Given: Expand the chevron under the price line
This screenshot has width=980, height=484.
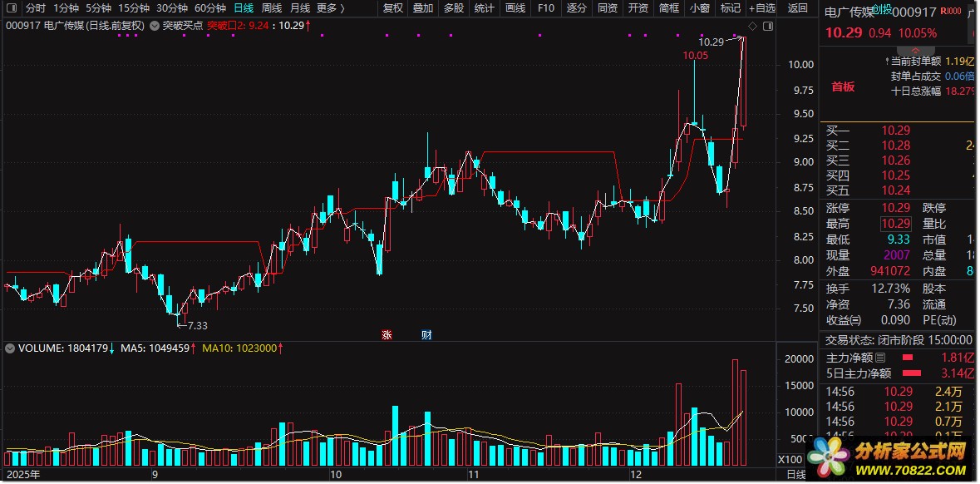Looking at the screenshot, I should click(x=916, y=50).
